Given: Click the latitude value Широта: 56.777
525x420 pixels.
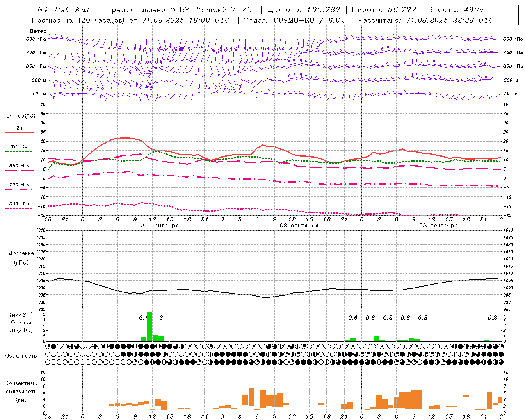Looking at the screenshot, I should [x=385, y=10].
